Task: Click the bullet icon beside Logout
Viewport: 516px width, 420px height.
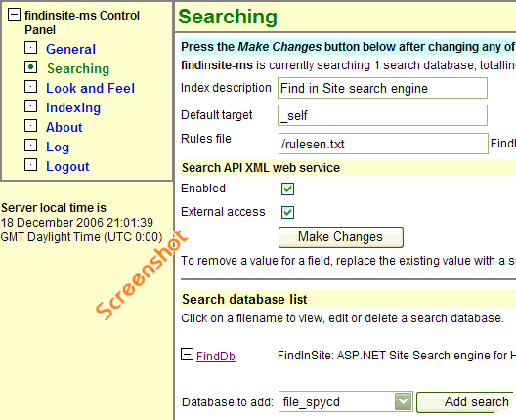Action: (30, 164)
